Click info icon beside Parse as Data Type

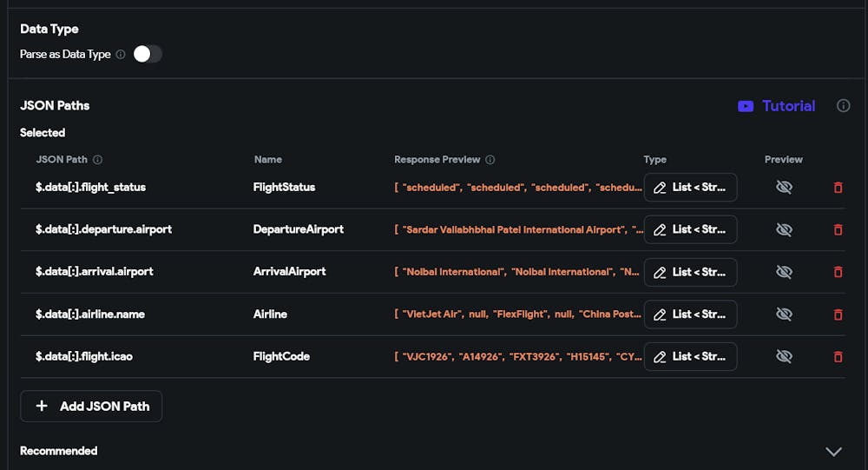(121, 55)
